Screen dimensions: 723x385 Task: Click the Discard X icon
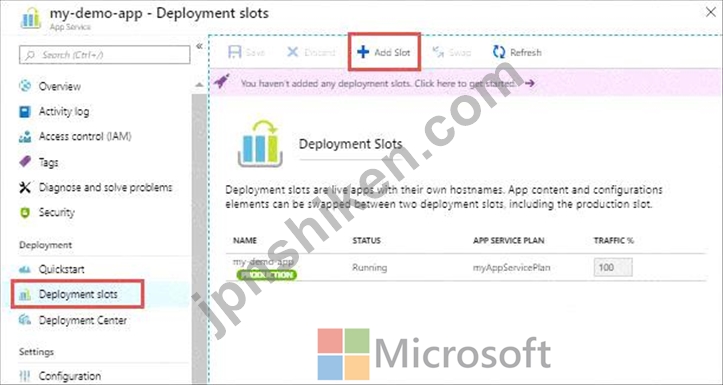click(292, 52)
